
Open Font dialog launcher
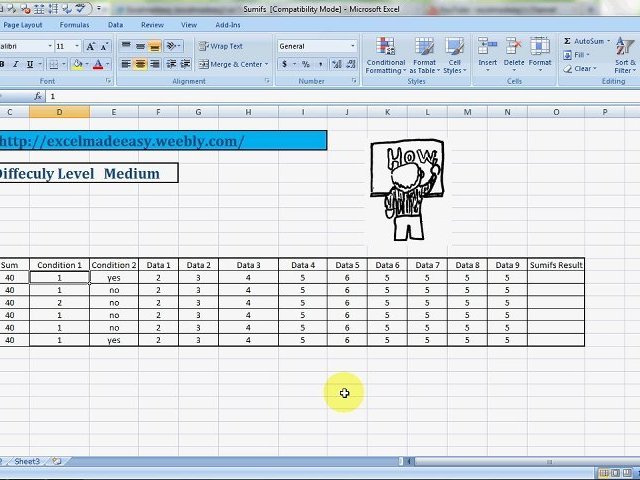[108, 81]
